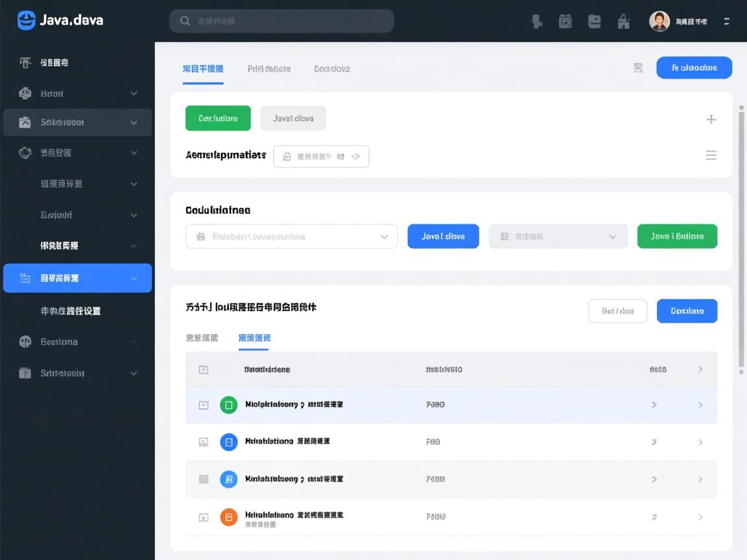Click the documents icon in the top bar
Screen dimensions: 747x560
click(594, 21)
